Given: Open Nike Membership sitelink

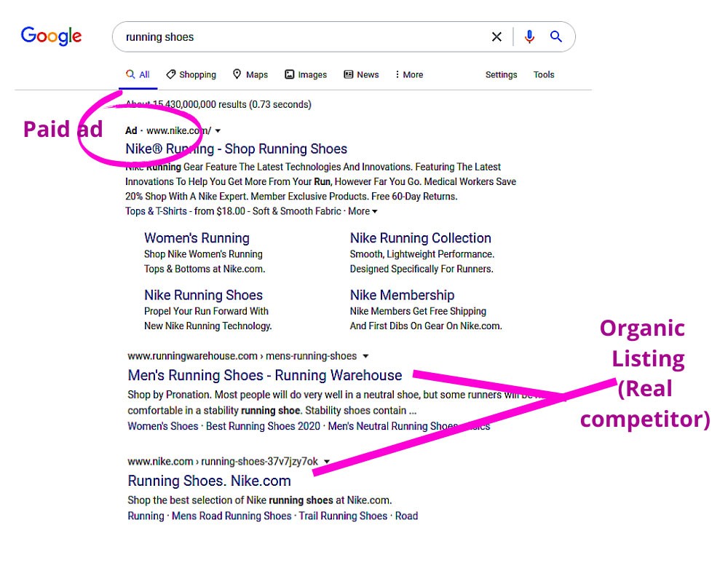Looking at the screenshot, I should click(x=402, y=295).
